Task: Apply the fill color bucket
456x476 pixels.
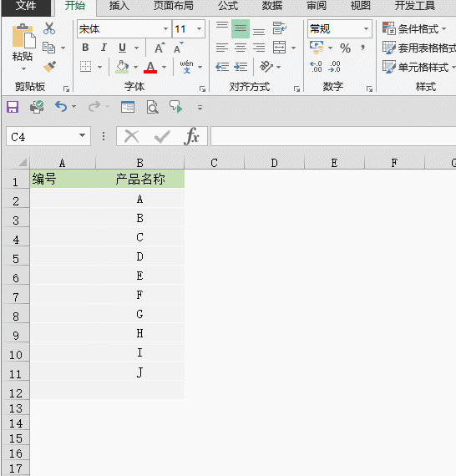Action: tap(122, 67)
